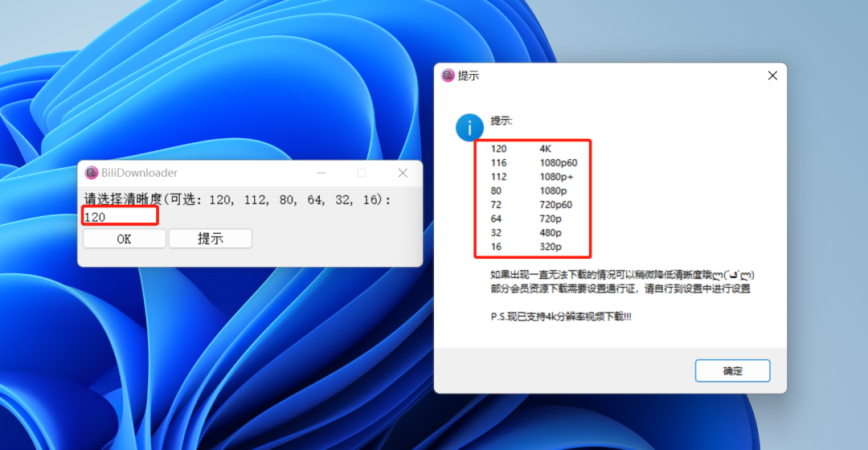Select the '720p60' quality text

click(556, 205)
